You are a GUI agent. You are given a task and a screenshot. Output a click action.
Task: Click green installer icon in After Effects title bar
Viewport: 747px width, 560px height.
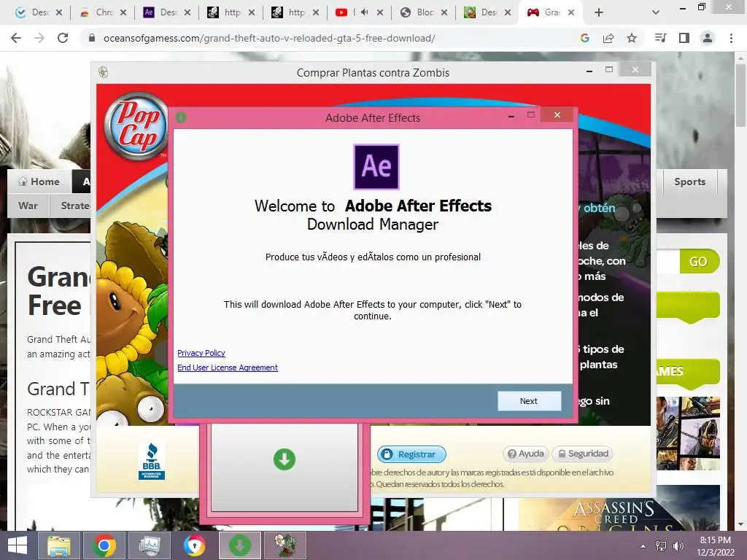181,117
